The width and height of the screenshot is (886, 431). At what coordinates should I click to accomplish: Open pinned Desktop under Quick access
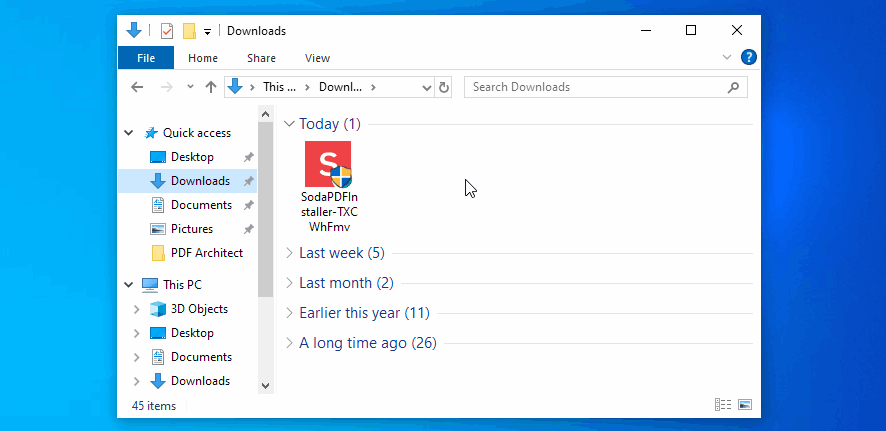[192, 157]
